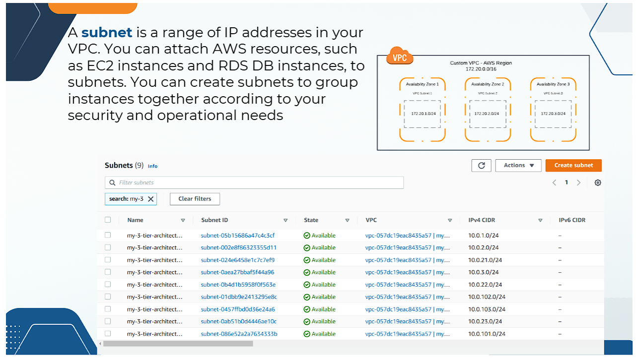Open subnet-0457ffbd0d36e24a6 link
Screen dimensions: 639x364
[238, 309]
